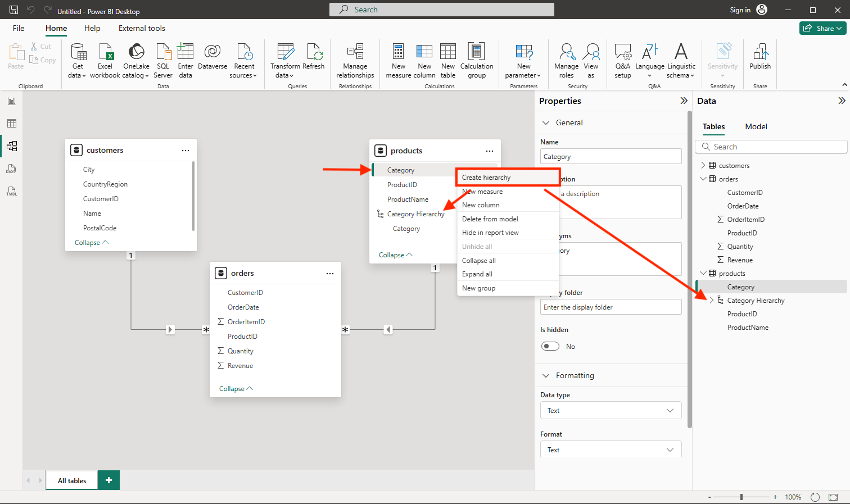Screen dimensions: 850x504
Task: Expand Category Hierarchy in Data pane
Action: click(x=712, y=300)
